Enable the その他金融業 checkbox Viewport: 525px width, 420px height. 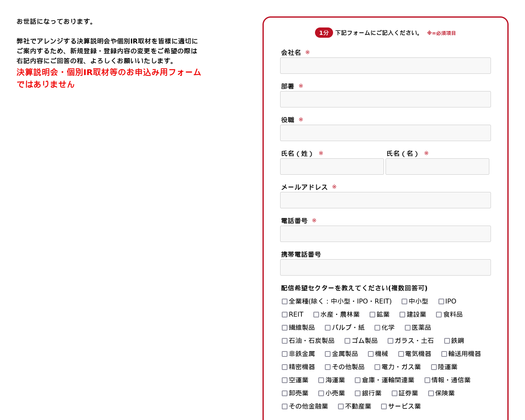(285, 406)
